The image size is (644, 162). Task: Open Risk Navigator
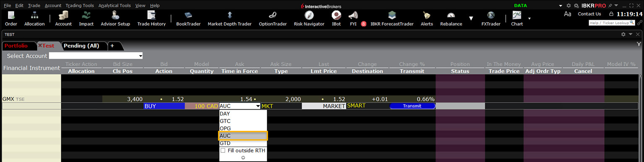[309, 19]
